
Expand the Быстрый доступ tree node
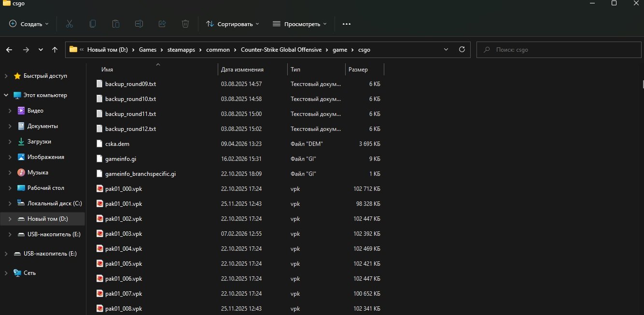pyautogui.click(x=6, y=76)
